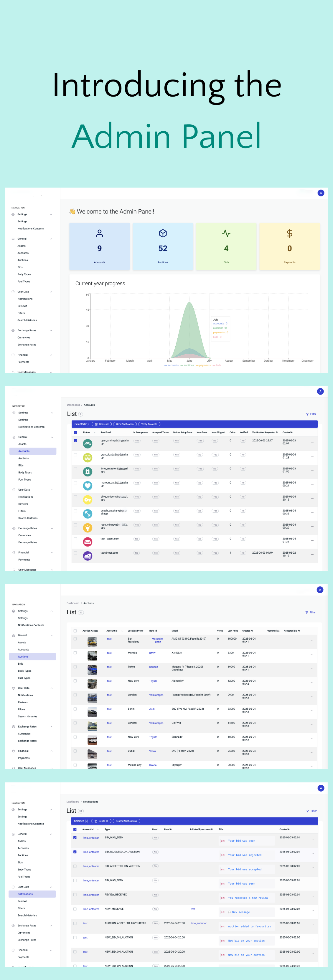The height and width of the screenshot is (980, 333).
Task: Open the Mercedes-Benz auction car thumbnail
Action: click(92, 642)
